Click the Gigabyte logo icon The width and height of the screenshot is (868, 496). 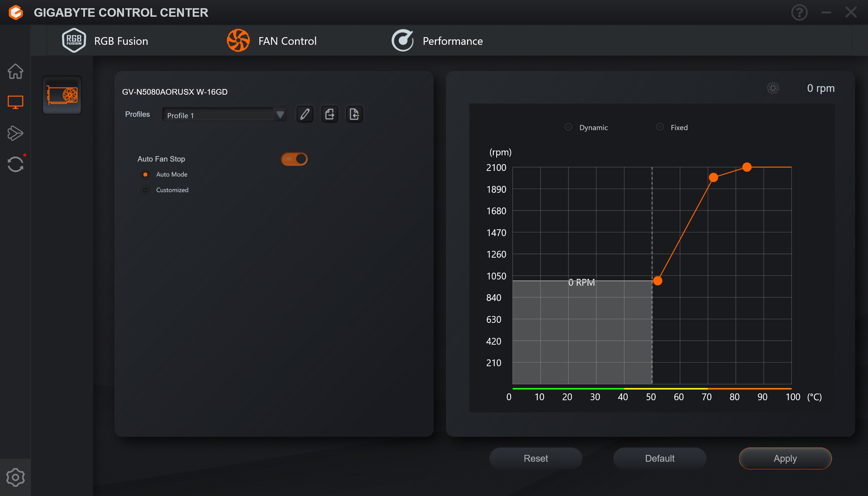(16, 12)
